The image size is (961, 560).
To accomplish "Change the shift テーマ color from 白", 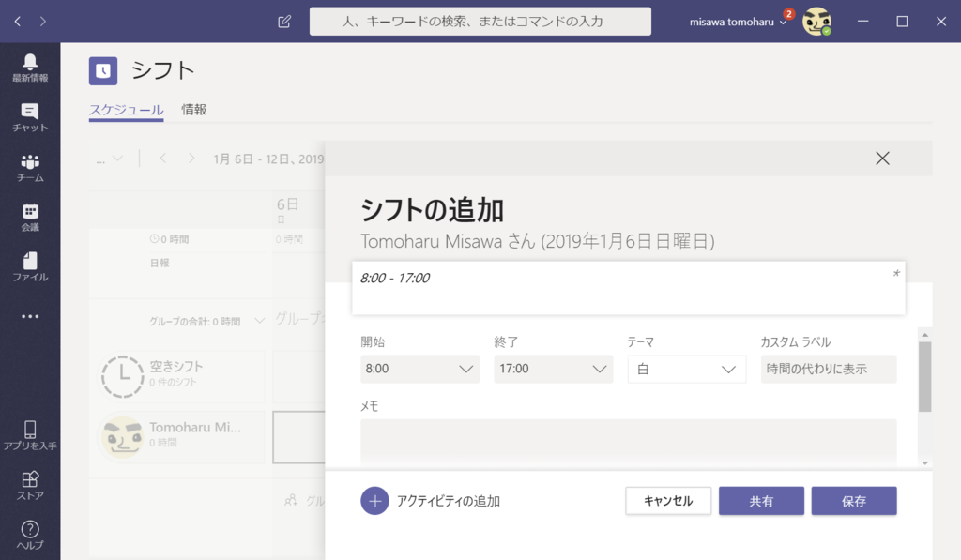I will (x=686, y=369).
